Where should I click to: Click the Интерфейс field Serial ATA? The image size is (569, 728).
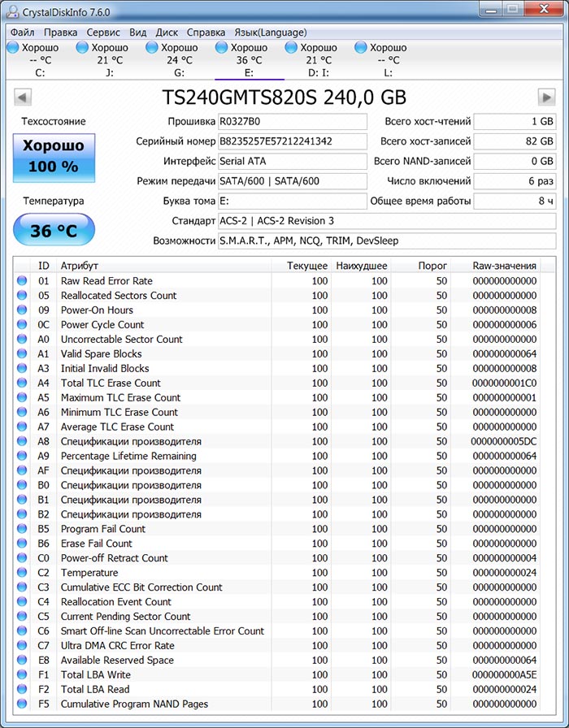pos(293,161)
